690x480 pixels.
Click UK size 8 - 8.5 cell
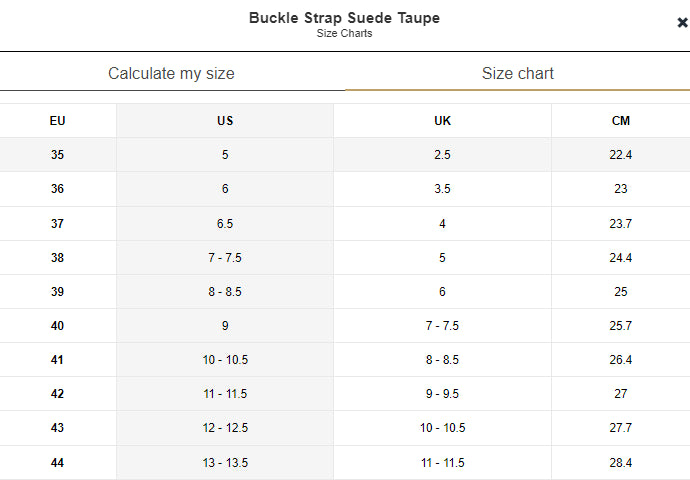click(x=442, y=360)
